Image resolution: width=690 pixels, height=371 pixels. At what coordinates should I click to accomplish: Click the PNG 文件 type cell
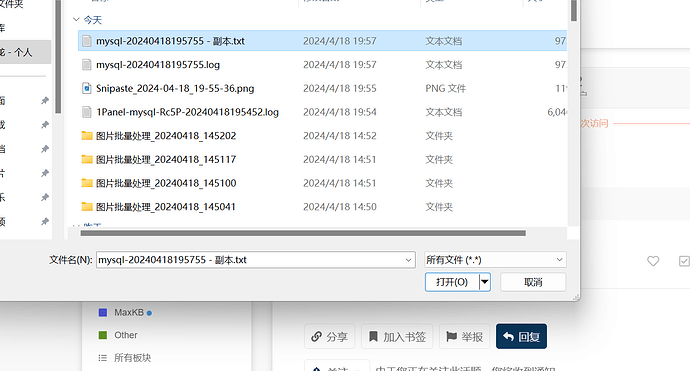pyautogui.click(x=445, y=88)
